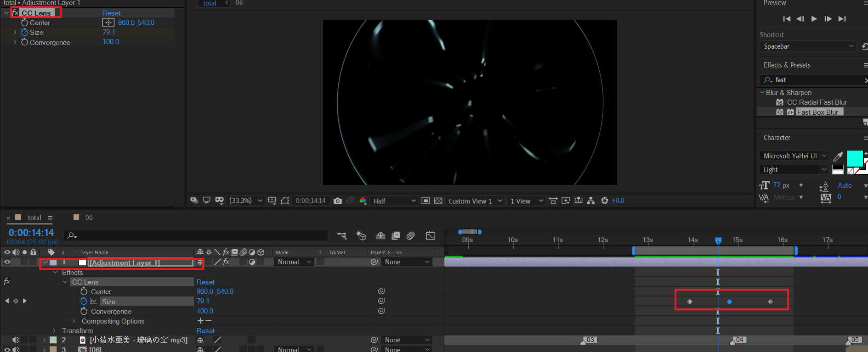Open the Microsoft YaHei UI font dropdown

point(794,156)
